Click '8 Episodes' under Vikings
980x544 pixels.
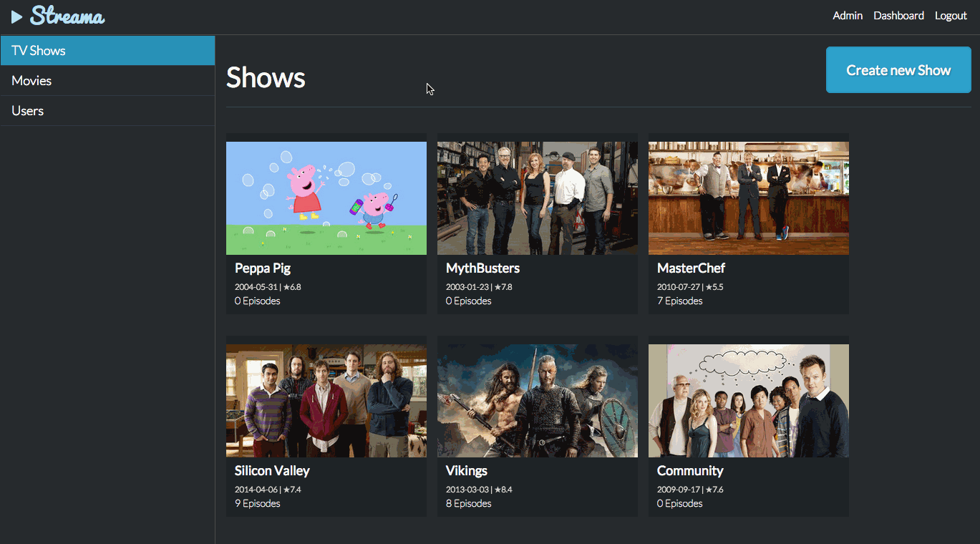click(x=469, y=504)
